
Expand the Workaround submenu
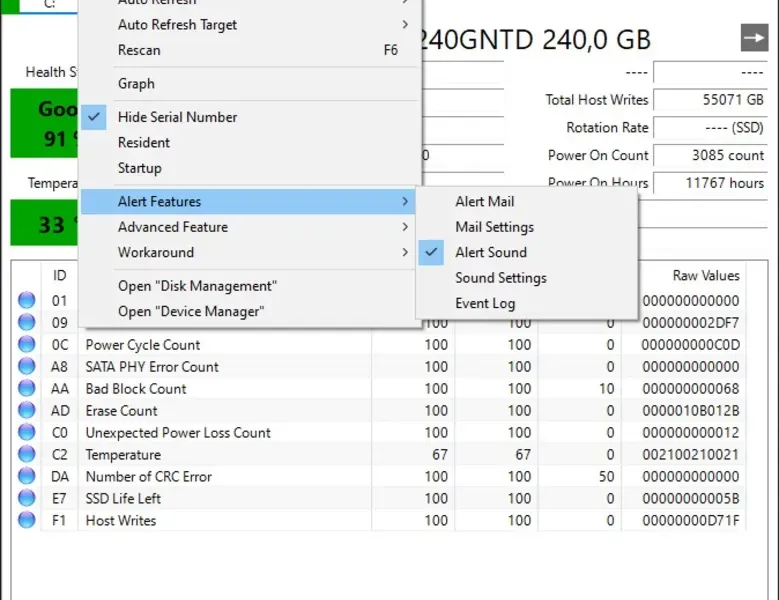point(248,252)
